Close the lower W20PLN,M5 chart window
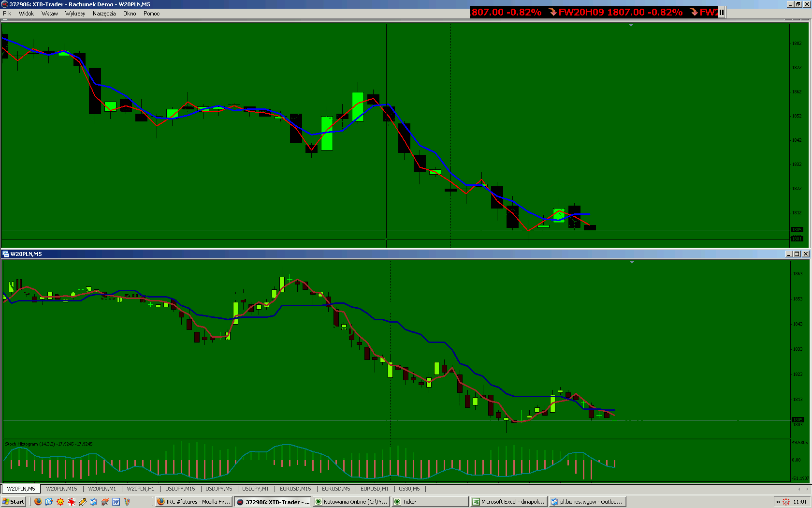Screen dimensions: 812x508 click(805, 254)
